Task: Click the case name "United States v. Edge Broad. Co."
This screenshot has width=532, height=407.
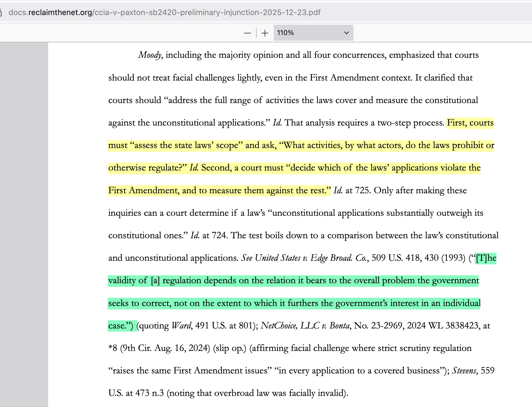Action: click(x=310, y=258)
